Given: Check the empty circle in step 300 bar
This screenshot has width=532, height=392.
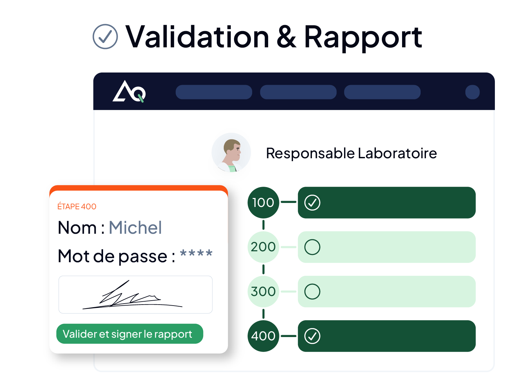Looking at the screenshot, I should 312,292.
